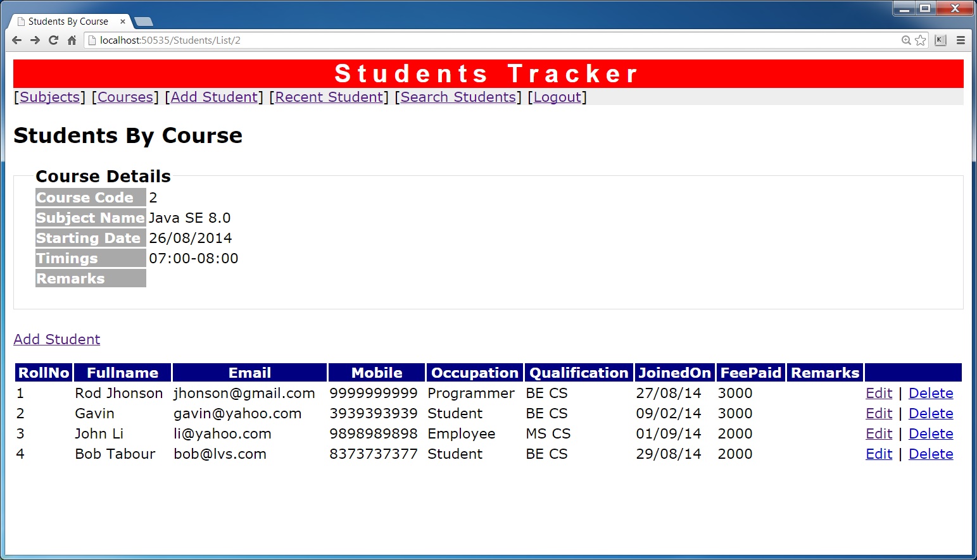977x560 pixels.
Task: Bookmark this page with the star icon
Action: click(921, 40)
